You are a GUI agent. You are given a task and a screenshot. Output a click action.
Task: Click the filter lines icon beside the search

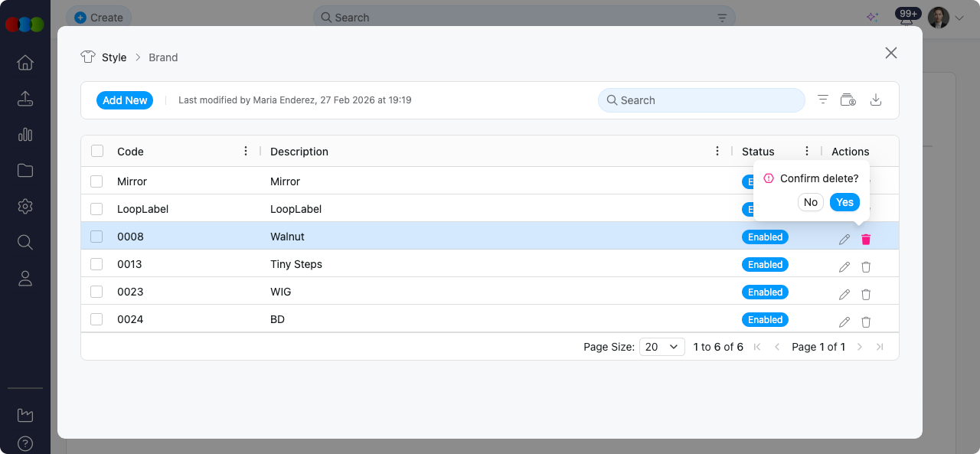823,100
